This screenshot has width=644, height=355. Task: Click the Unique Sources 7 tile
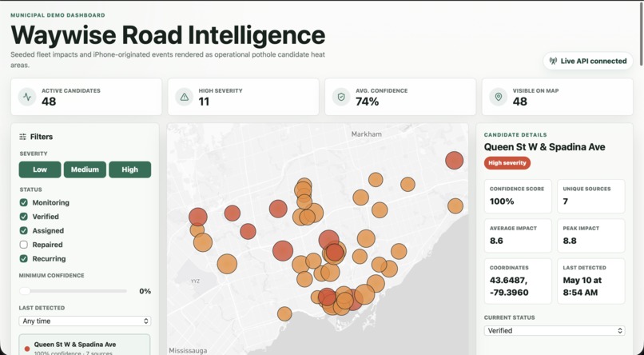[x=591, y=196]
